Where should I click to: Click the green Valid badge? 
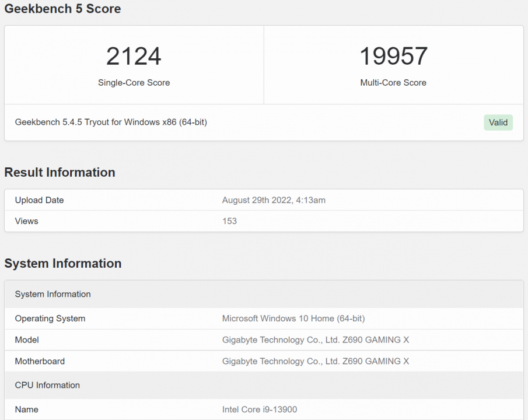pyautogui.click(x=498, y=123)
